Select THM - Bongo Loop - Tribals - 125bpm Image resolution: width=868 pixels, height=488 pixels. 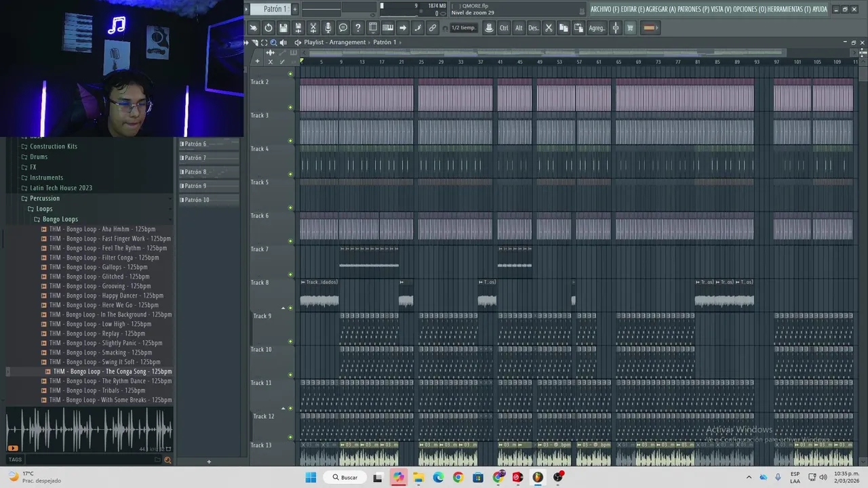(x=97, y=390)
